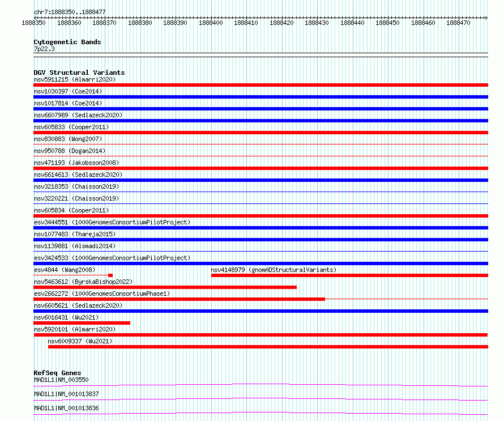
Task: Click esv4844 (Wang2008) variant label
Action: point(65,270)
